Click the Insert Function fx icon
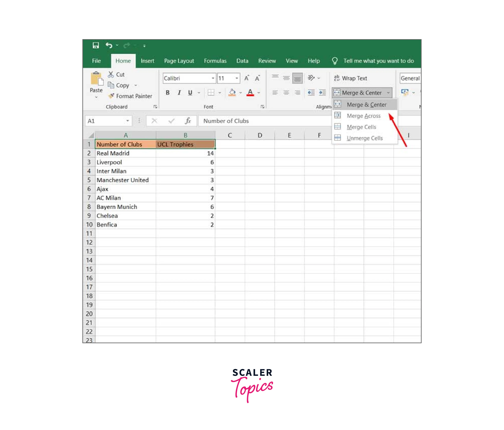The image size is (504, 430). 188,121
